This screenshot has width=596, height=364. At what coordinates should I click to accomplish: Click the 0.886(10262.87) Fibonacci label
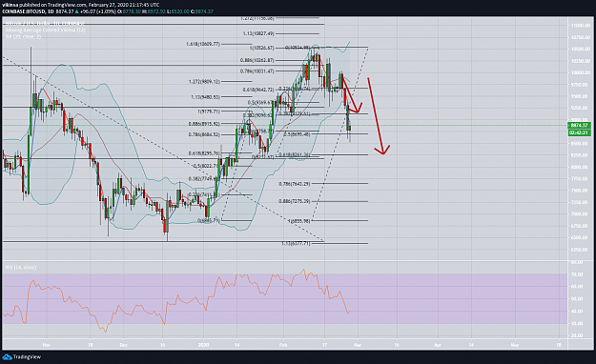pyautogui.click(x=257, y=60)
